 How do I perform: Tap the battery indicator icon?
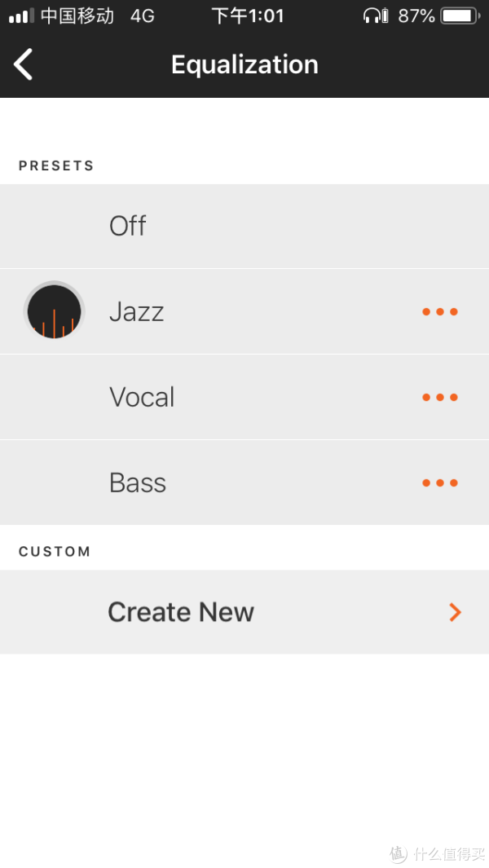[x=460, y=15]
